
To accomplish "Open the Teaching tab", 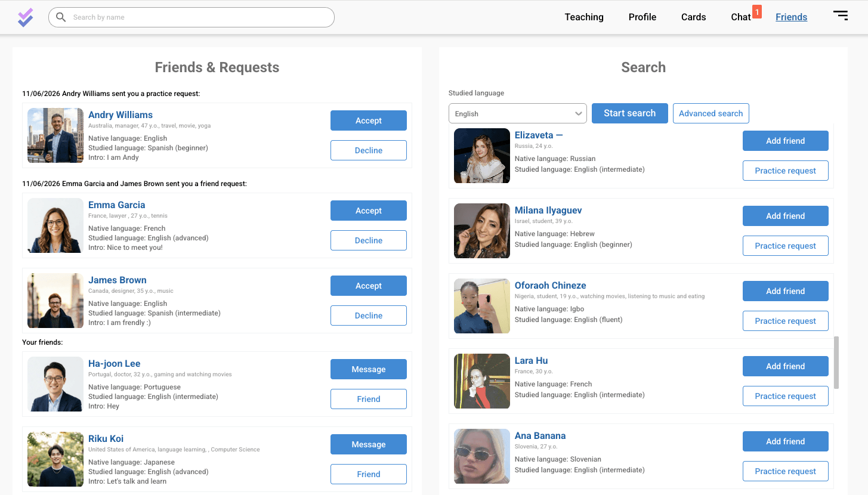I will (584, 17).
